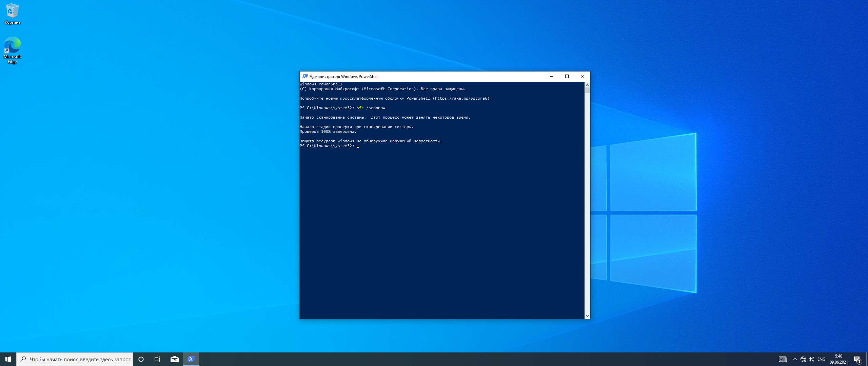Click the PowerShell scrollbar down arrow
868x366 pixels.
pyautogui.click(x=587, y=316)
